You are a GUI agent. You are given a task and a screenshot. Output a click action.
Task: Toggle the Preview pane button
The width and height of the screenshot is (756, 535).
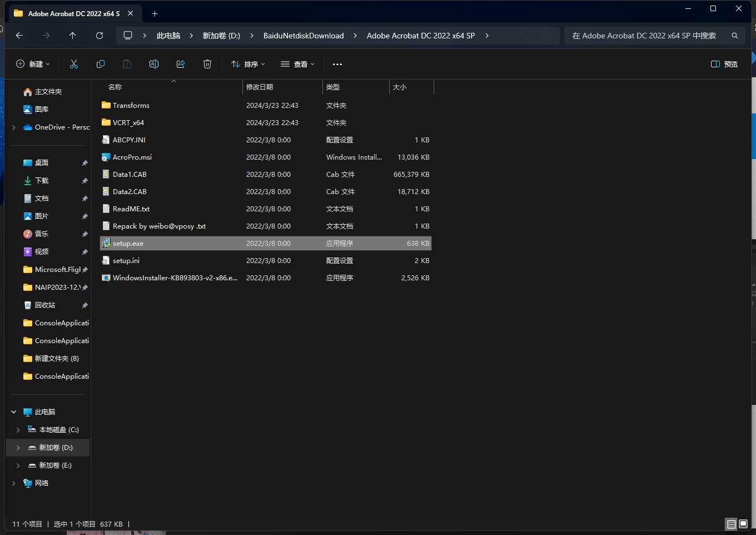(724, 65)
